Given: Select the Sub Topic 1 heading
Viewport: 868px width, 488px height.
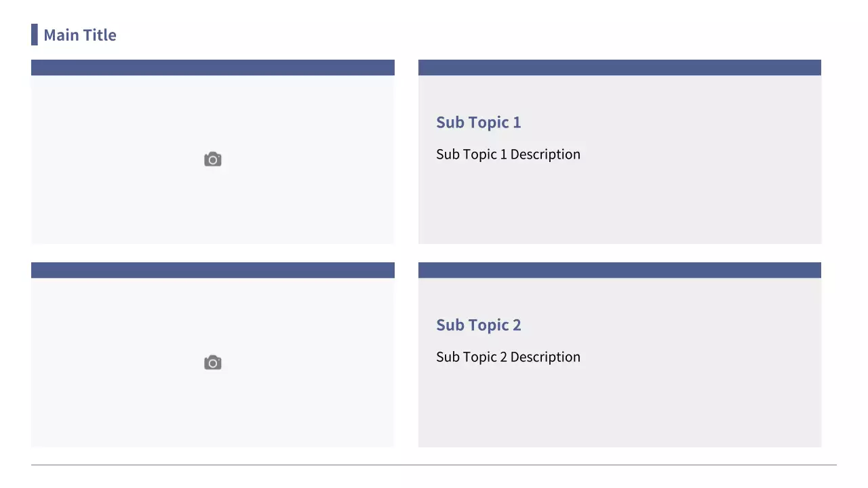Looking at the screenshot, I should click(478, 123).
